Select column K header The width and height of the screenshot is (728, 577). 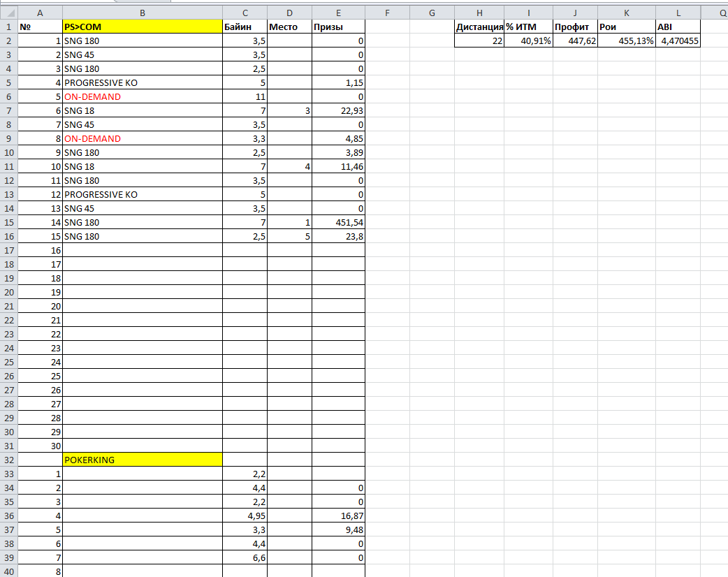click(627, 13)
